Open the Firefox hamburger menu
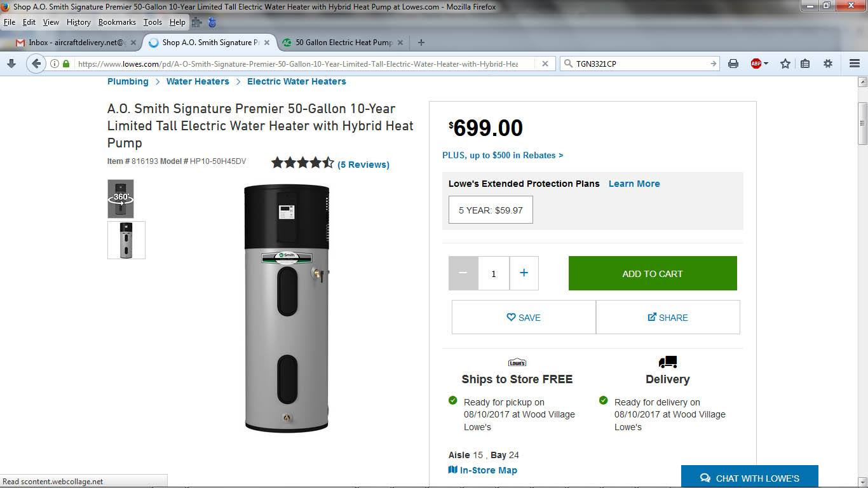This screenshot has width=868, height=488. (x=854, y=64)
